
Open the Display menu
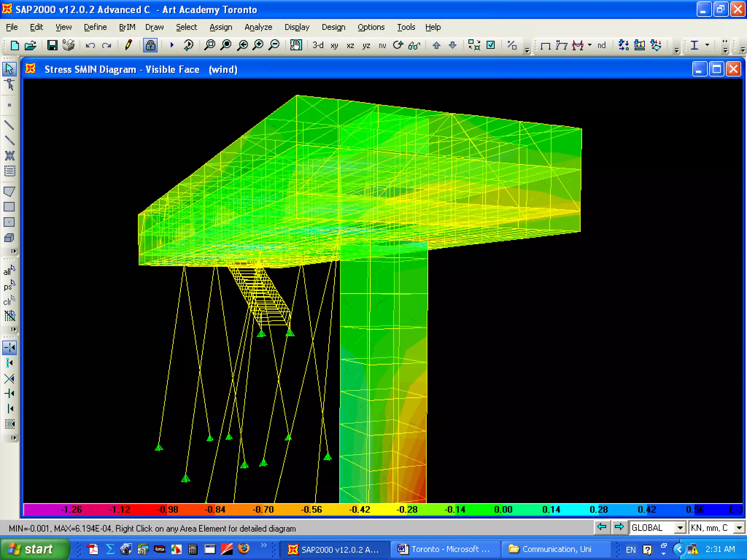pyautogui.click(x=297, y=27)
